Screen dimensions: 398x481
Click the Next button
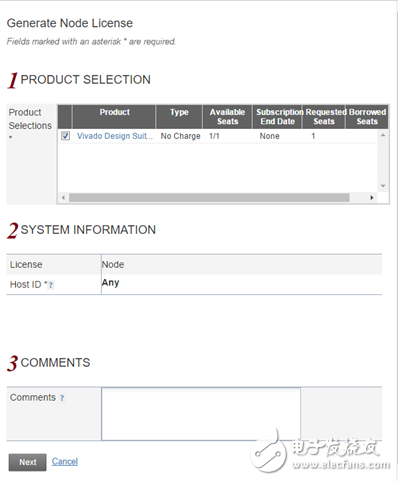[x=28, y=462]
